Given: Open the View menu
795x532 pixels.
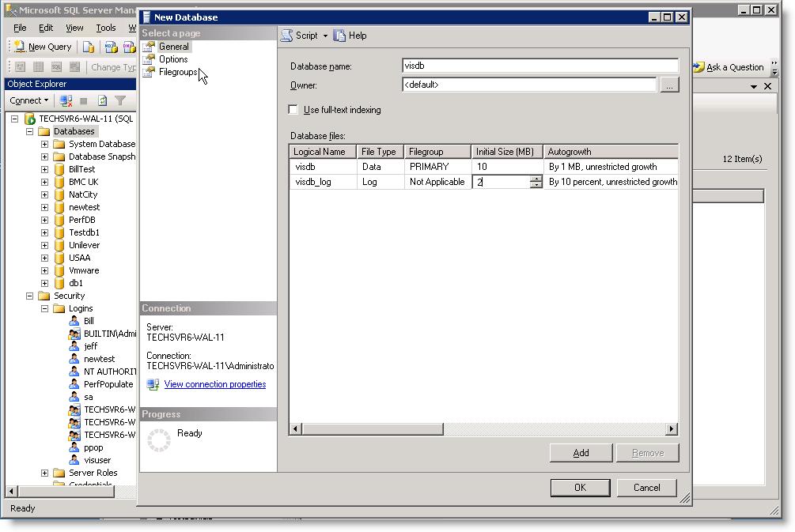Looking at the screenshot, I should pos(74,28).
